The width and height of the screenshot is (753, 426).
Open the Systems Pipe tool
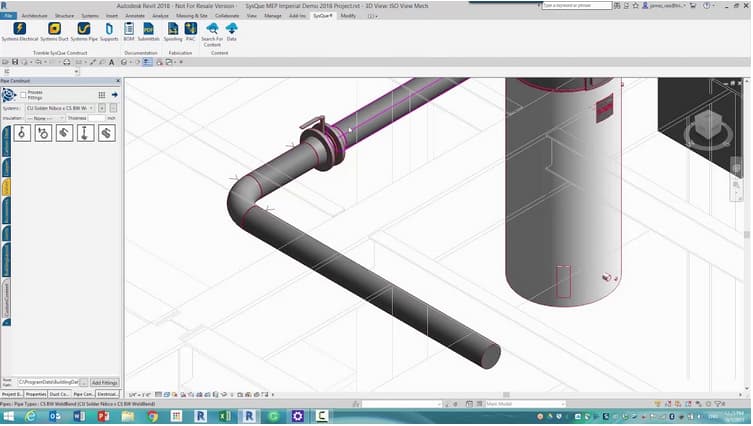(84, 32)
